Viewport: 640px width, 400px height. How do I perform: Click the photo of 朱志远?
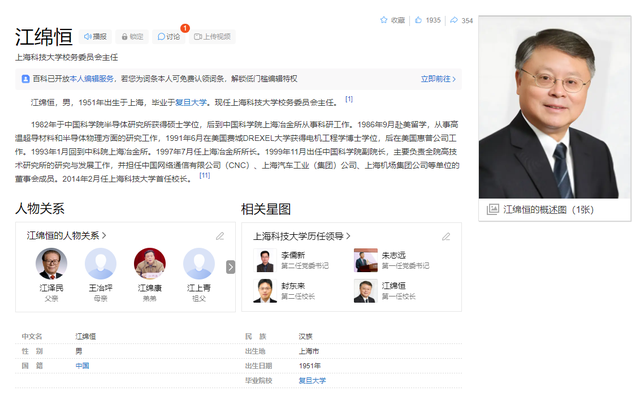pos(366,260)
